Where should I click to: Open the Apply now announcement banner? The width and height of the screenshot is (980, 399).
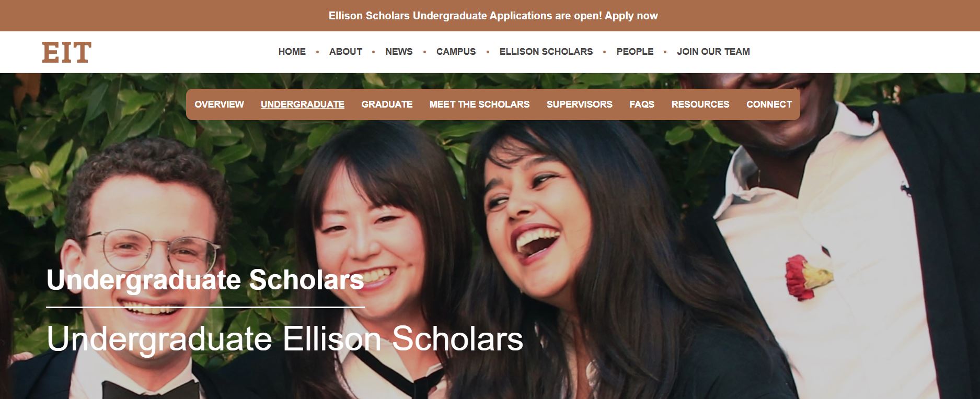click(x=493, y=16)
